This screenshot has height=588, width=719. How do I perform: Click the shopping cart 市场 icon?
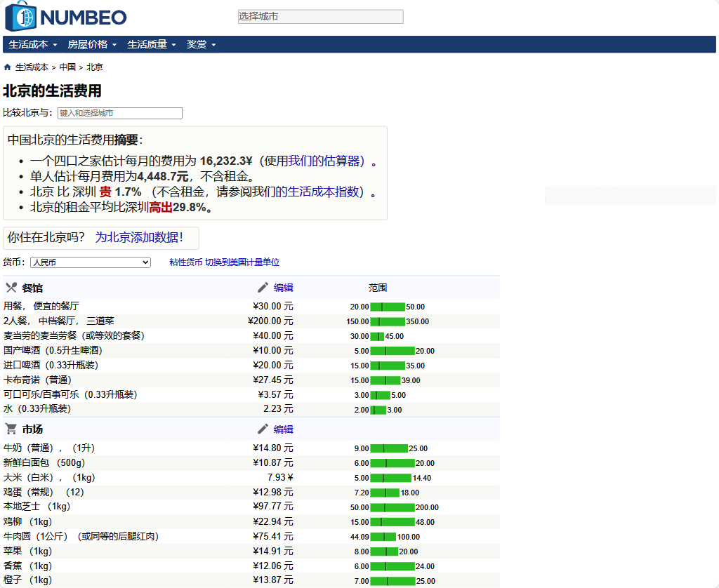[11, 429]
